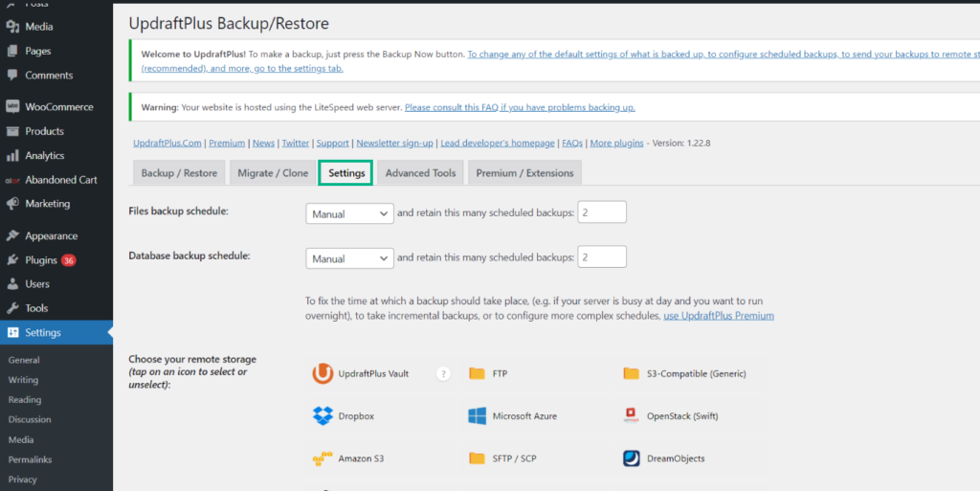
Task: Switch to the Backup / Restore tab
Action: tap(179, 173)
